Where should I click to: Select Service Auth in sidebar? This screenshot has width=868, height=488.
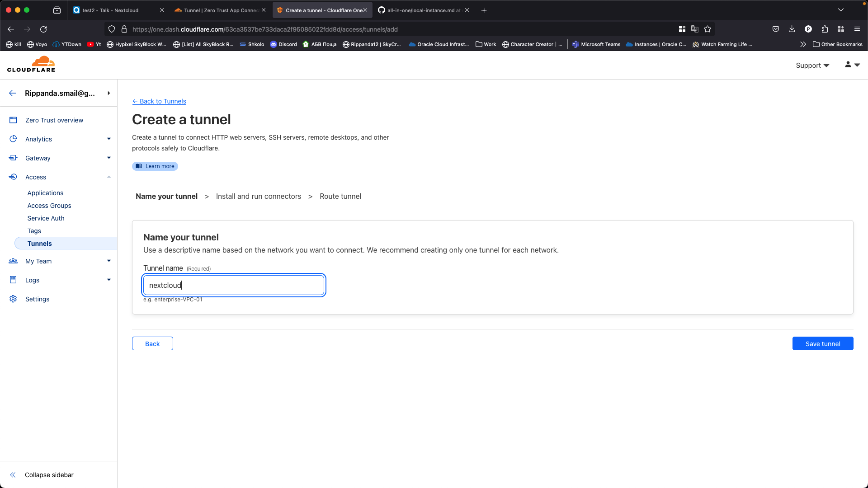click(x=46, y=218)
